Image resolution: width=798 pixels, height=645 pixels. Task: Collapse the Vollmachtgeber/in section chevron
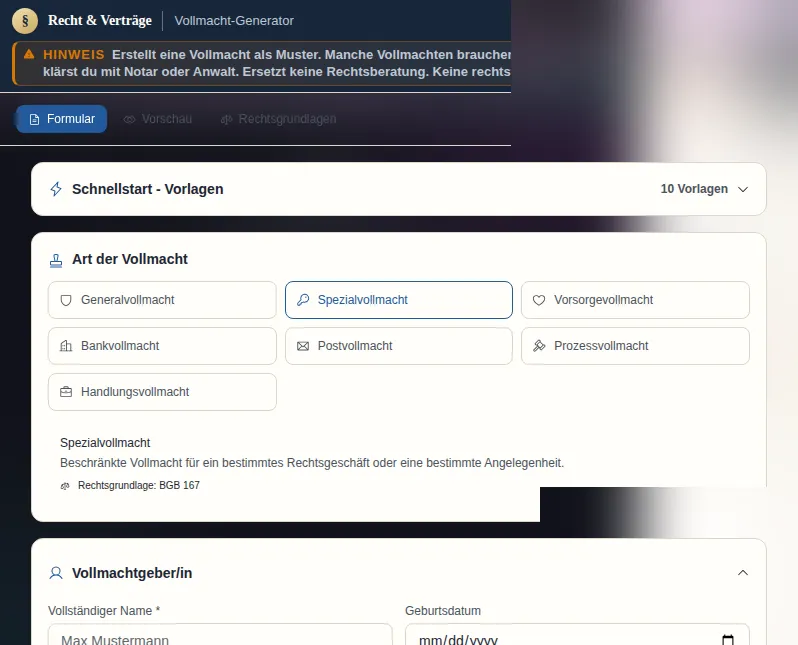click(743, 573)
